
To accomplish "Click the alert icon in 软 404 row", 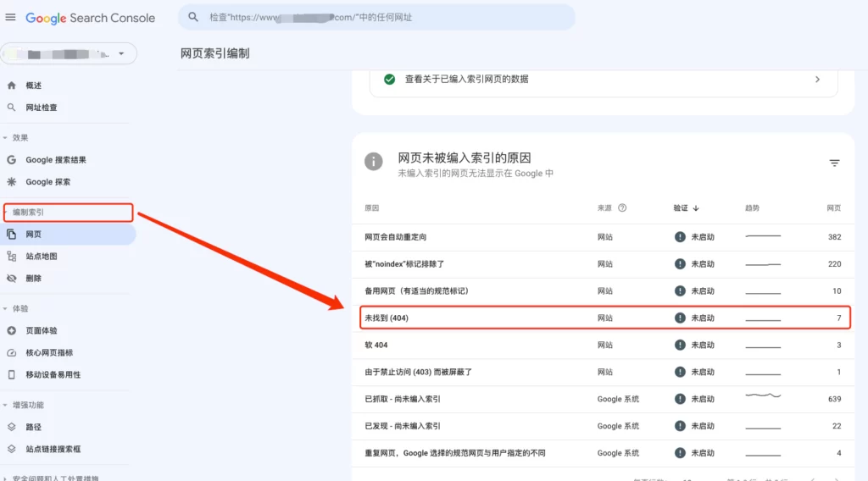I will click(x=680, y=345).
